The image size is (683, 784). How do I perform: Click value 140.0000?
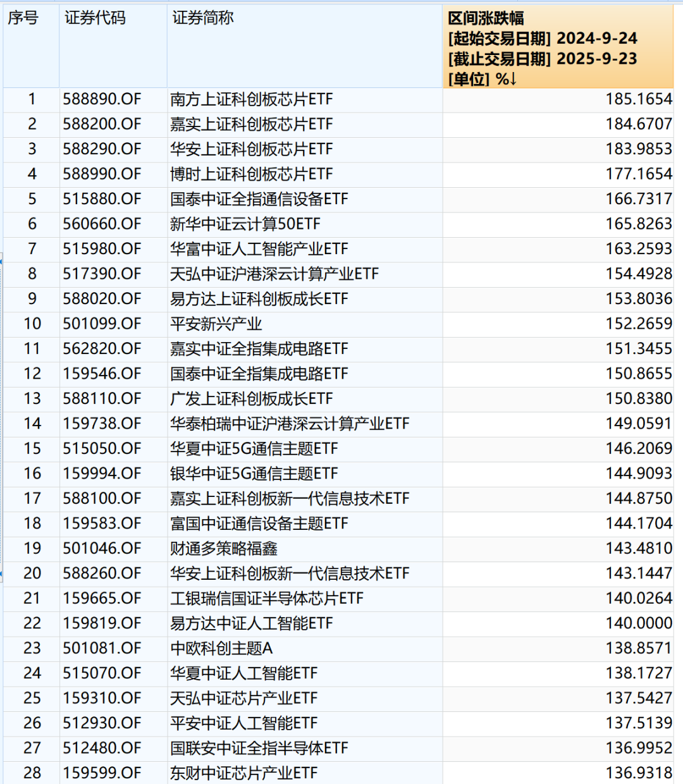pos(639,623)
